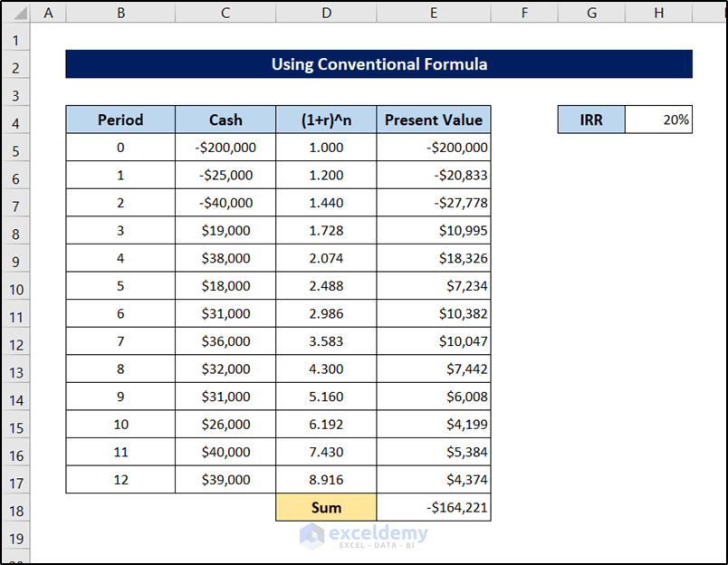Select the Cash column header cell
The width and height of the screenshot is (728, 565).
tap(225, 120)
